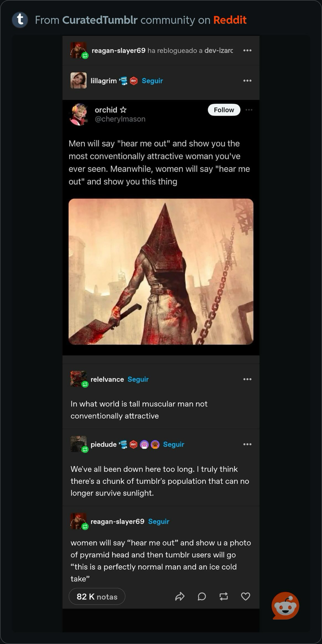Image resolution: width=322 pixels, height=644 pixels.
Task: Click orchid's profile picture
Action: pos(78,114)
